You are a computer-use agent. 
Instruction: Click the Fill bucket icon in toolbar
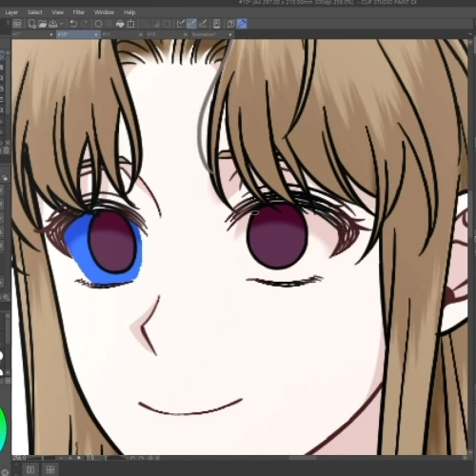[120, 24]
